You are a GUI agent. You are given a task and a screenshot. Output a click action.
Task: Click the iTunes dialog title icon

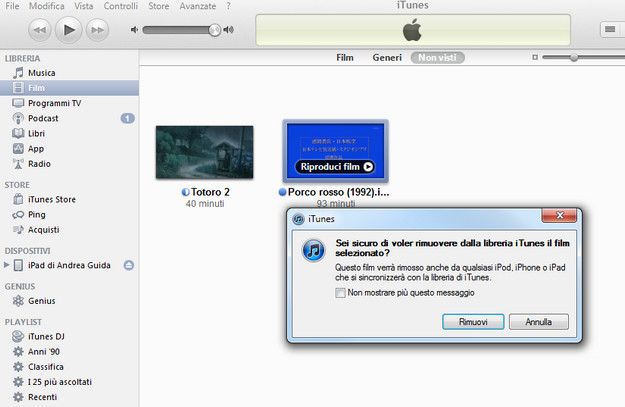[298, 219]
